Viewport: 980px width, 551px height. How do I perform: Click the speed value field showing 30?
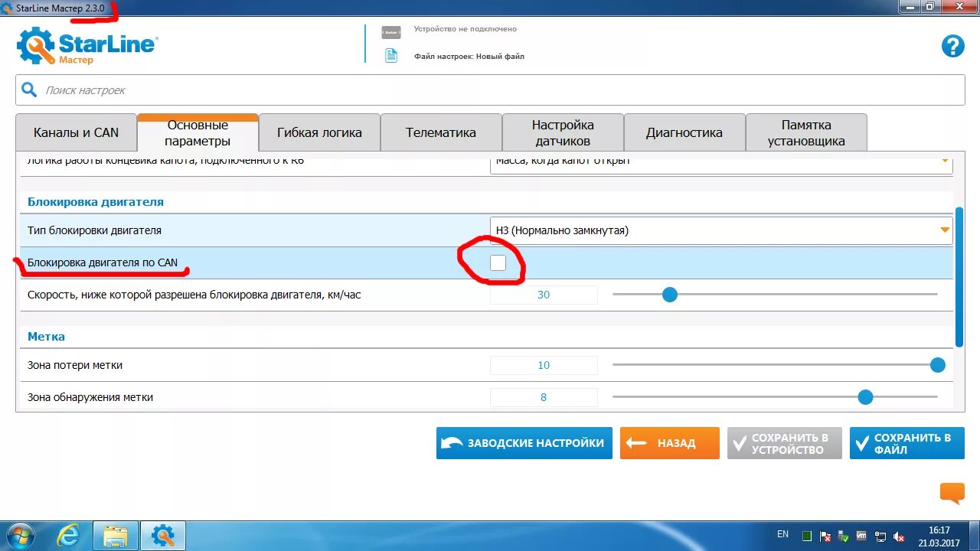click(x=544, y=295)
